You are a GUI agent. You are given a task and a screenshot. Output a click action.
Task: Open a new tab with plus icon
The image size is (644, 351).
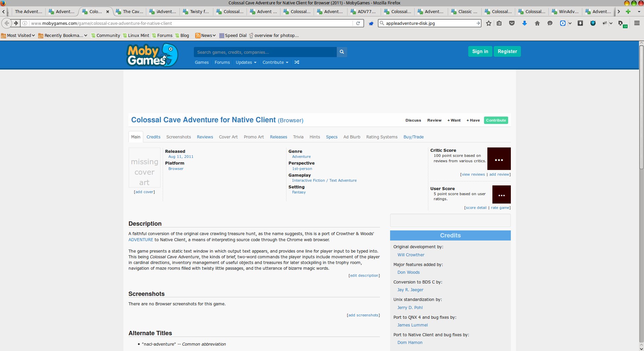coord(628,11)
